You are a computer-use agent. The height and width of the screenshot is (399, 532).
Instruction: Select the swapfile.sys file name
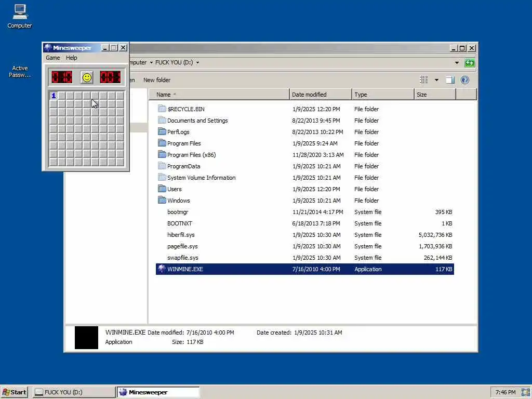pyautogui.click(x=182, y=258)
